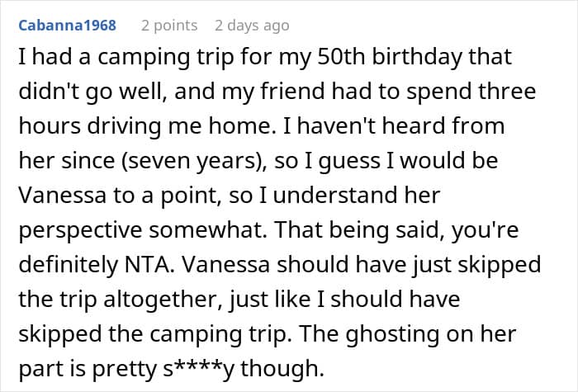Click the "2 days ago" timestamp
Screen dimensions: 578x392
tap(251, 26)
